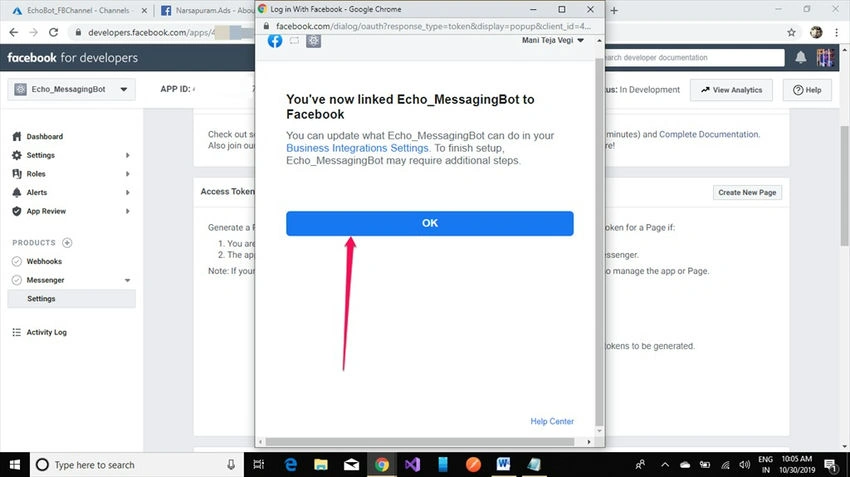Open the Mail app from taskbar
Screen dimensions: 850x477
[x=351, y=465]
